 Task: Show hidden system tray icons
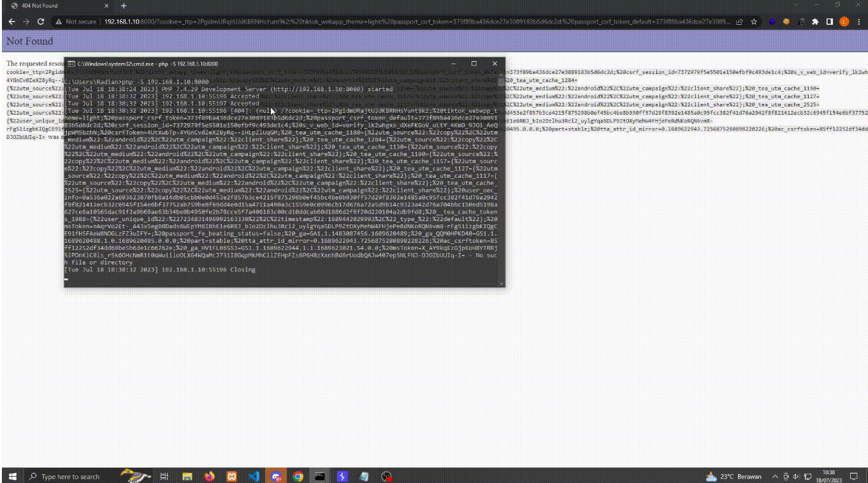pyautogui.click(x=775, y=477)
